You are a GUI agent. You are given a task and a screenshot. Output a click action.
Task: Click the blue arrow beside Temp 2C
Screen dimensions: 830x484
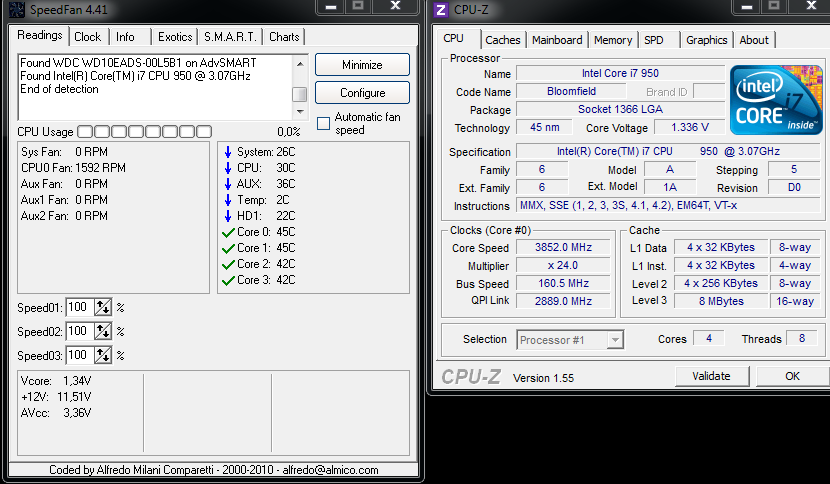click(x=228, y=200)
